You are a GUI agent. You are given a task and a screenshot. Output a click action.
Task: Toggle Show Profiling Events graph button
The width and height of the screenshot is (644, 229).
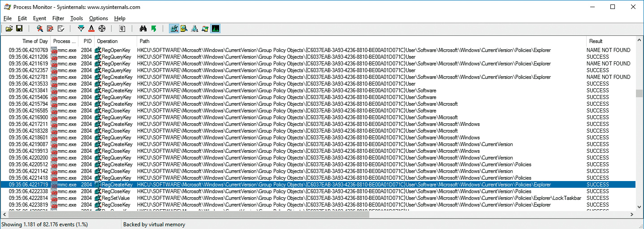click(216, 29)
